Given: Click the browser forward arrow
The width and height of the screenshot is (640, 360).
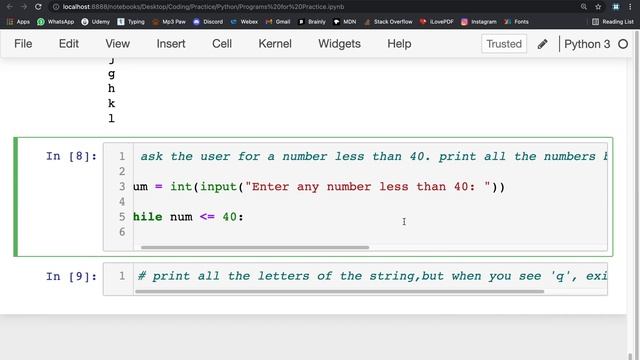Looking at the screenshot, I should [x=24, y=7].
